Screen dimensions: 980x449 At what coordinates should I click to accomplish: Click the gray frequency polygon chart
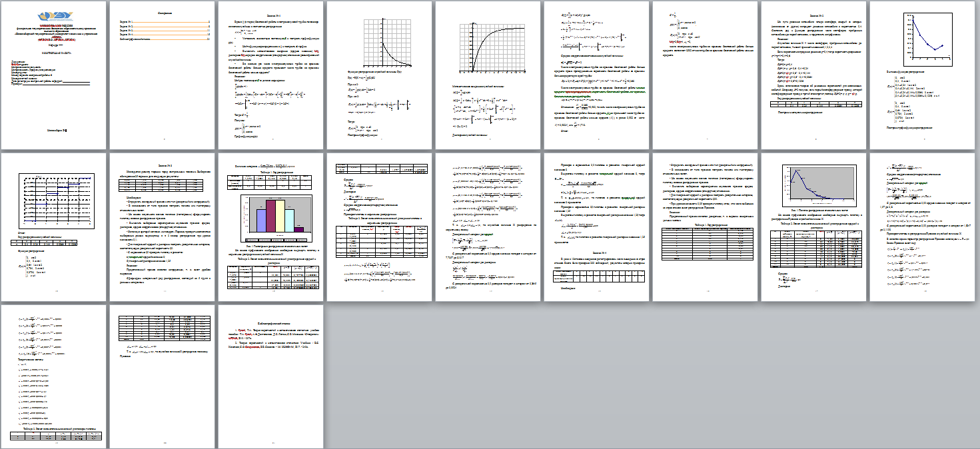click(x=818, y=187)
